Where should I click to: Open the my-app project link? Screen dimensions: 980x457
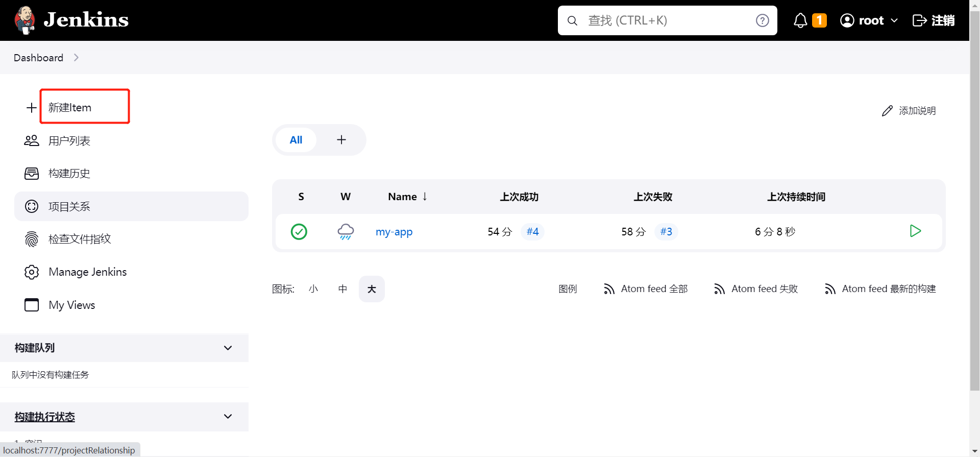coord(394,232)
